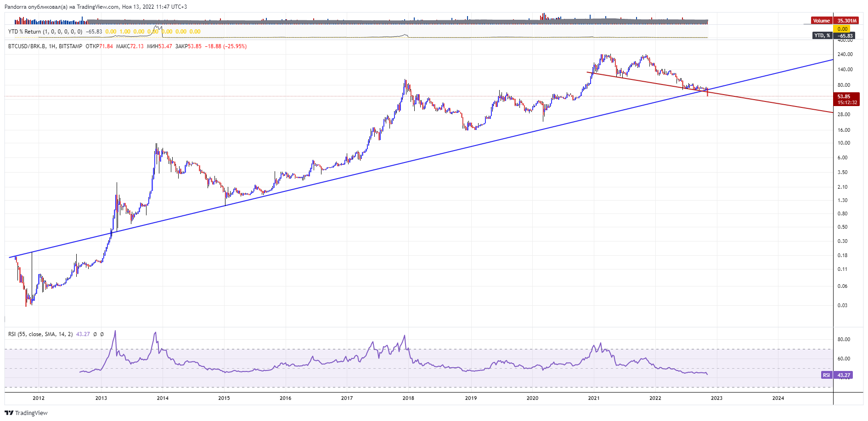Viewport: 868px width, 421px height.
Task: Click the 6.00 price scale value
Action: (x=842, y=157)
